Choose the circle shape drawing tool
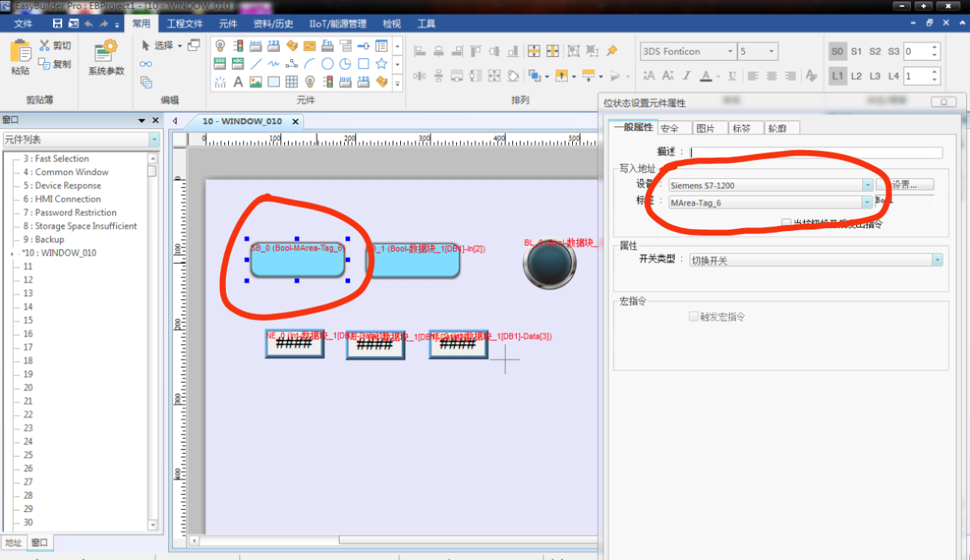The height and width of the screenshot is (560, 970). [x=328, y=64]
